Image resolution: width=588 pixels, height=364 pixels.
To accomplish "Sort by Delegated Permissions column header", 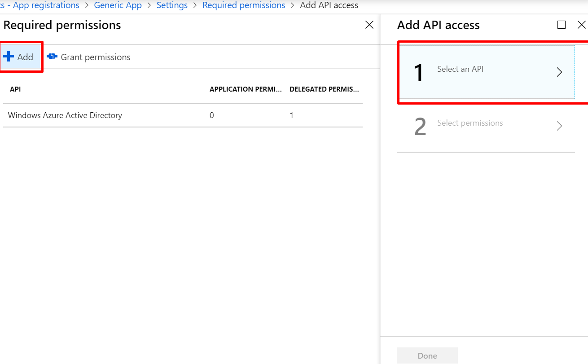I will [x=324, y=89].
